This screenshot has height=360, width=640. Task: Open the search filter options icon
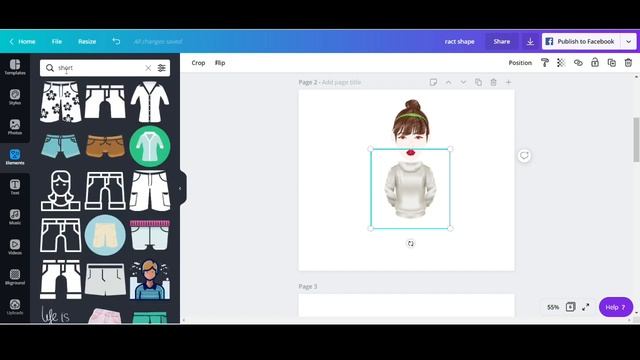click(x=162, y=68)
